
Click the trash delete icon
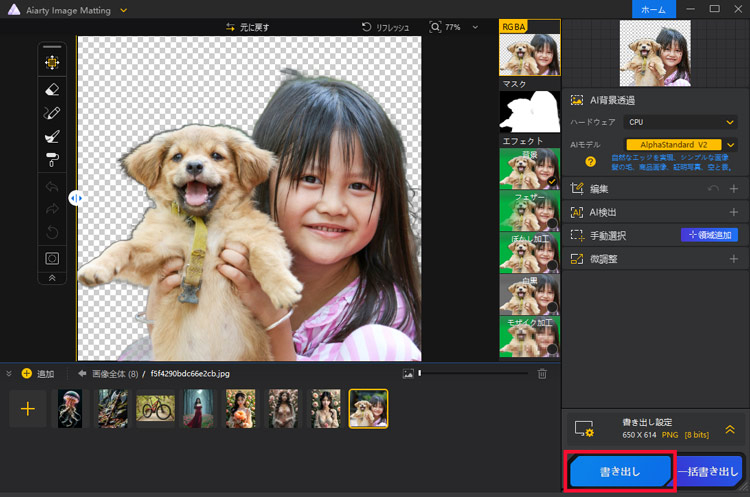tap(542, 374)
